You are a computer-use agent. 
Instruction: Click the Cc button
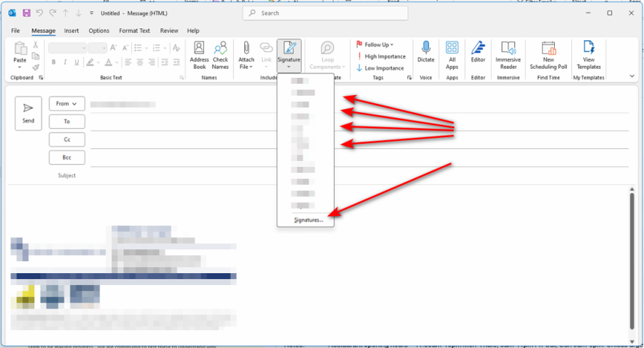[67, 140]
